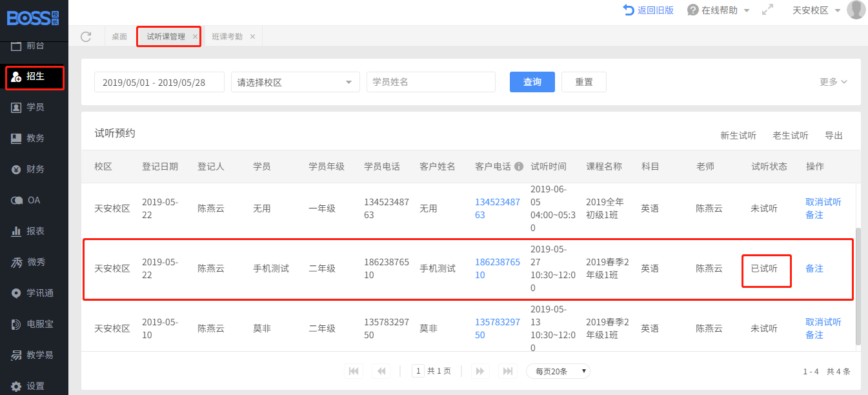Image resolution: width=868 pixels, height=395 pixels.
Task: Go to next page icon
Action: (x=480, y=371)
